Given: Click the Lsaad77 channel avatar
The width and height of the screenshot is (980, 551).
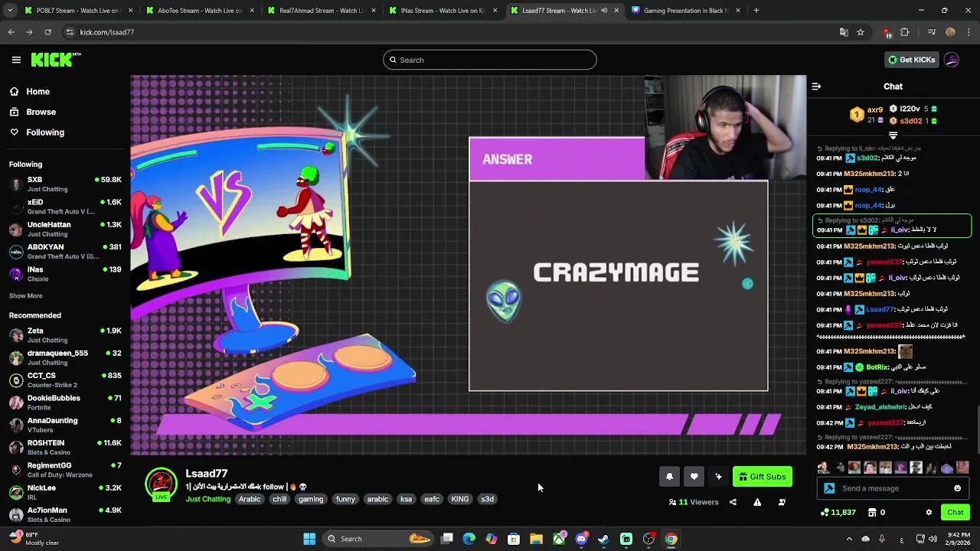Looking at the screenshot, I should pyautogui.click(x=161, y=484).
